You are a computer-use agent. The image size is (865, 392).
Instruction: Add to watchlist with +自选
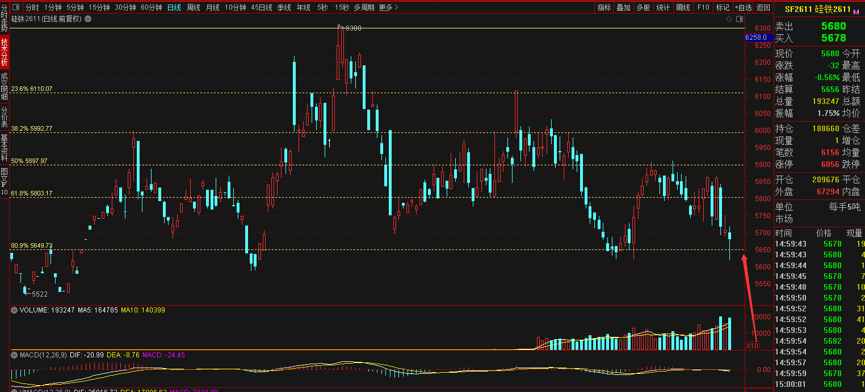(x=743, y=8)
